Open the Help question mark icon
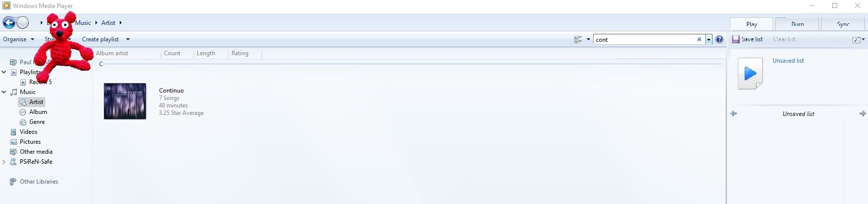 click(x=719, y=39)
